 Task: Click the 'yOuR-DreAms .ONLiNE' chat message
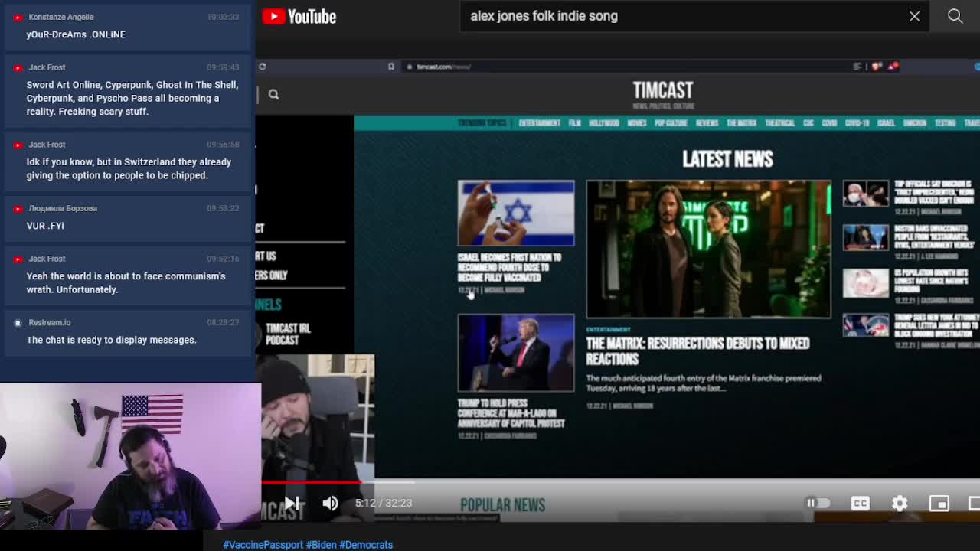coord(76,34)
